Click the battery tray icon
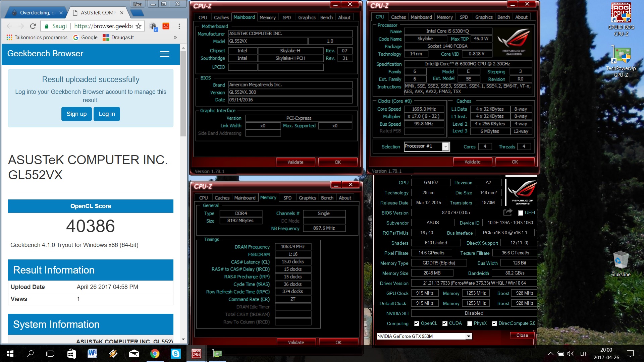Image resolution: width=644 pixels, height=362 pixels. tap(560, 353)
